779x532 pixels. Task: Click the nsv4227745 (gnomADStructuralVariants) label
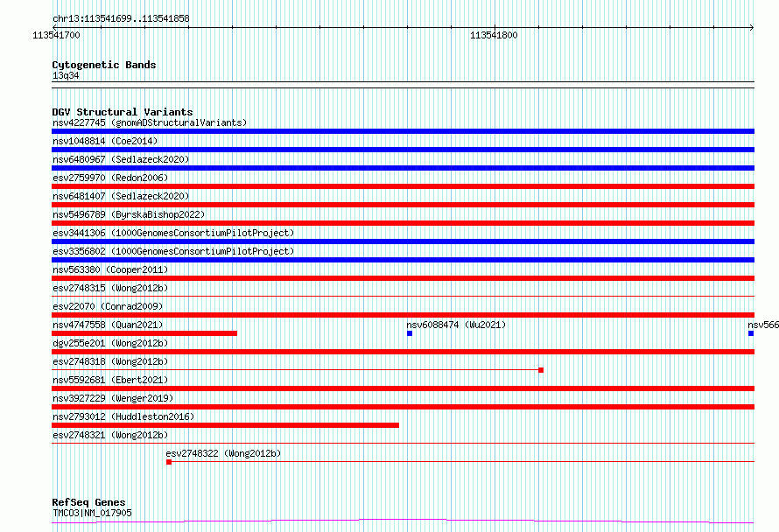point(150,122)
